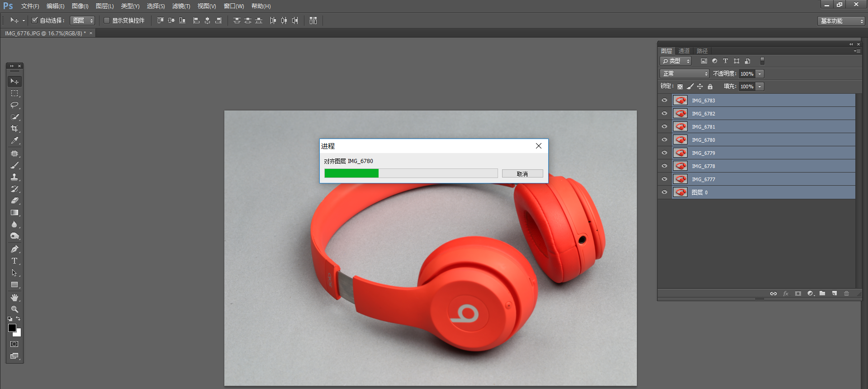Click 取消 in the progress dialog
This screenshot has width=868, height=389.
pos(522,174)
